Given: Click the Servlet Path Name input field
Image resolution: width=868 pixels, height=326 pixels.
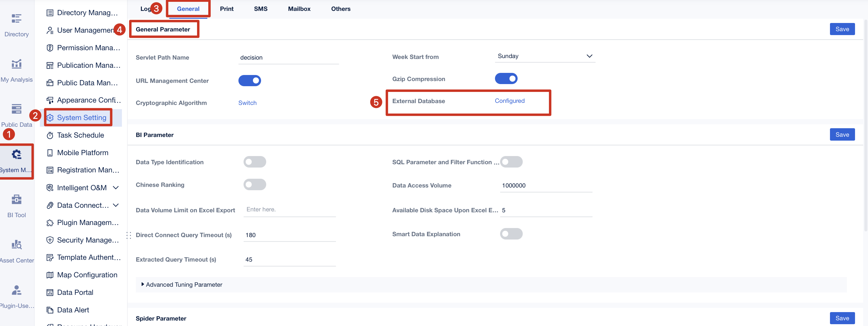Looking at the screenshot, I should 289,57.
